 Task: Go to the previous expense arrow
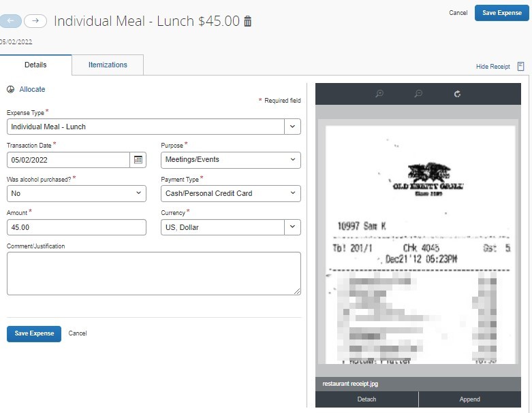tap(10, 21)
